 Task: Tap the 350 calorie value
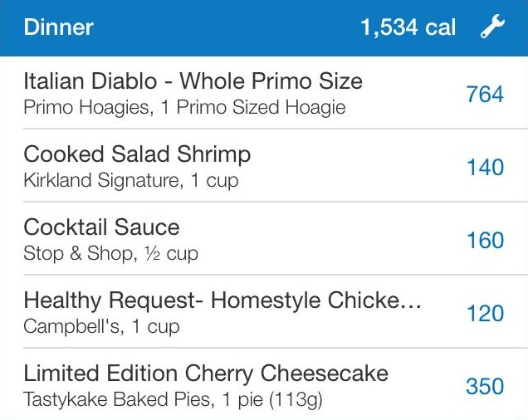click(485, 387)
